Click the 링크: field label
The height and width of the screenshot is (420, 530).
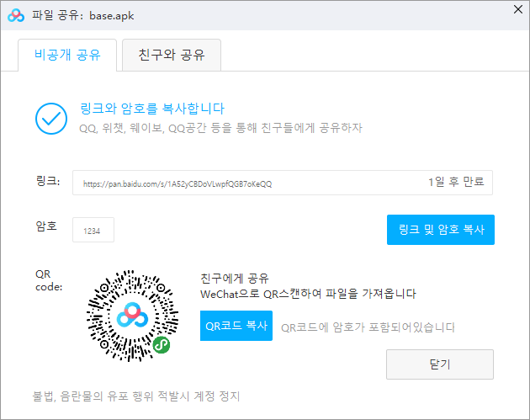click(x=48, y=181)
